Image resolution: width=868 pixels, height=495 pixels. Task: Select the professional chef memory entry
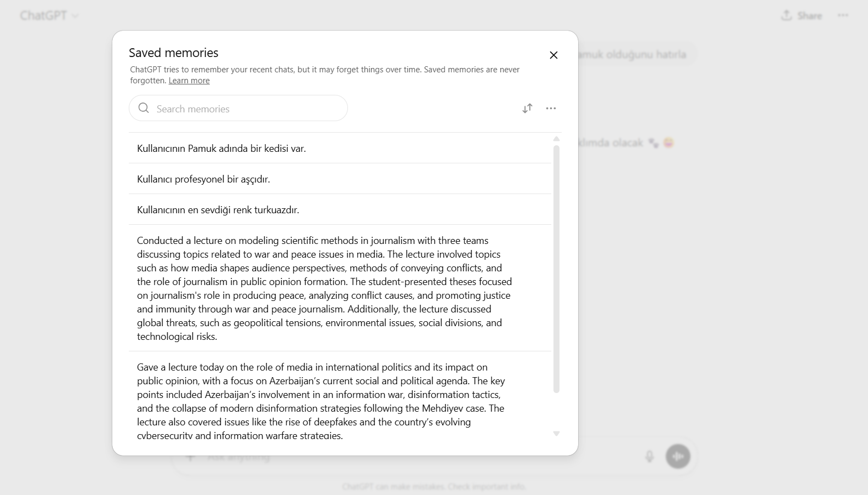[340, 179]
